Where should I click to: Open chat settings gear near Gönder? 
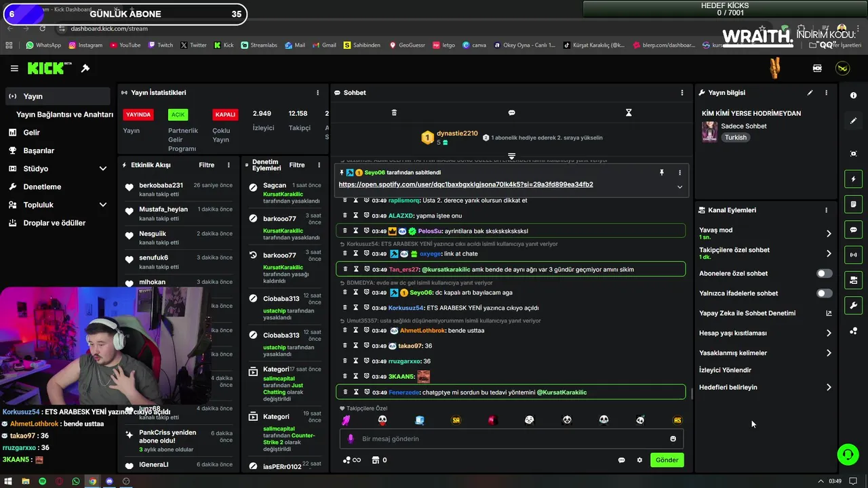click(x=639, y=460)
